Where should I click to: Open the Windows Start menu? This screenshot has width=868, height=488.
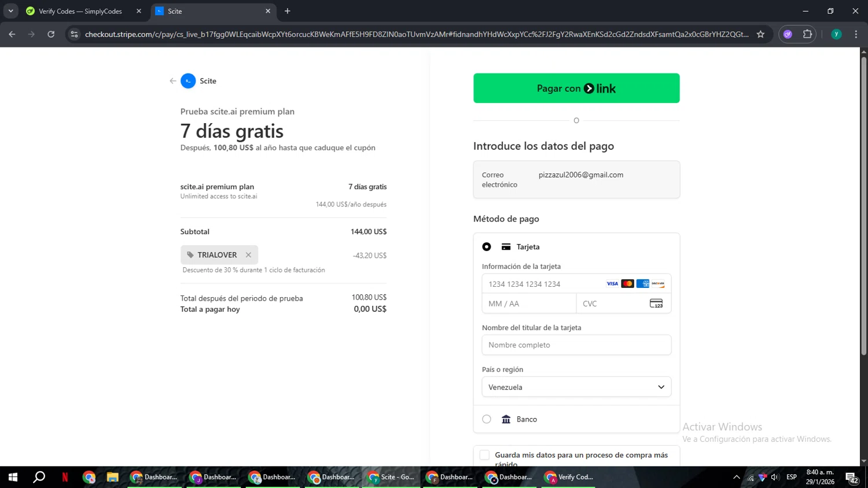point(13,477)
